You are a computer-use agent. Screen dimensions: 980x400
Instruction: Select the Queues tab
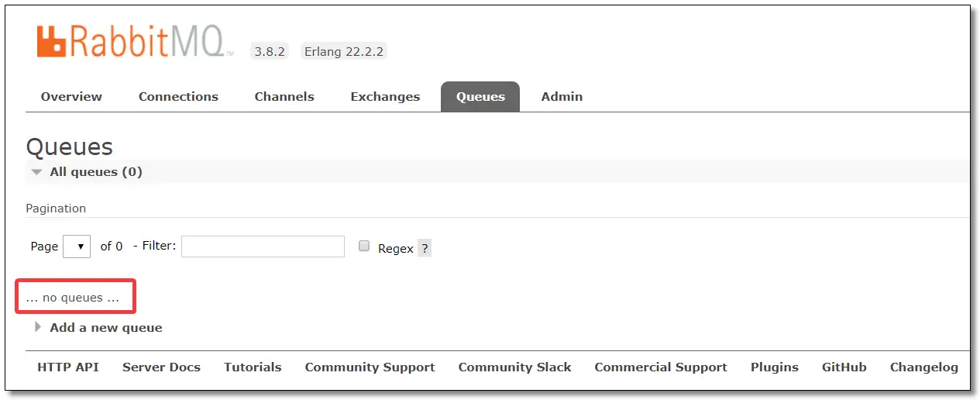pyautogui.click(x=480, y=97)
